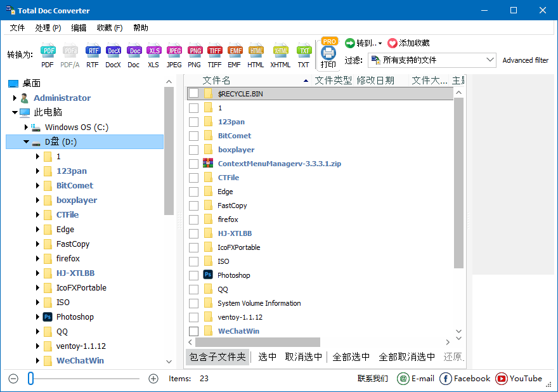Click the PRO print (打印) icon
558x392 pixels.
[x=328, y=53]
